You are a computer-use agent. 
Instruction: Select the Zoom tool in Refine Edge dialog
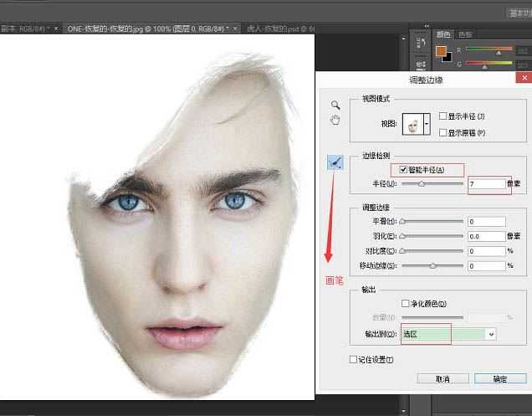335,105
